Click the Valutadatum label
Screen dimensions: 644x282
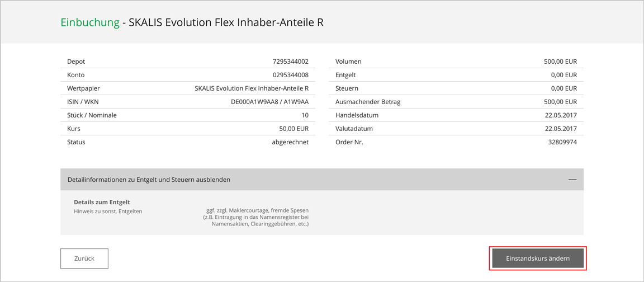click(x=354, y=129)
